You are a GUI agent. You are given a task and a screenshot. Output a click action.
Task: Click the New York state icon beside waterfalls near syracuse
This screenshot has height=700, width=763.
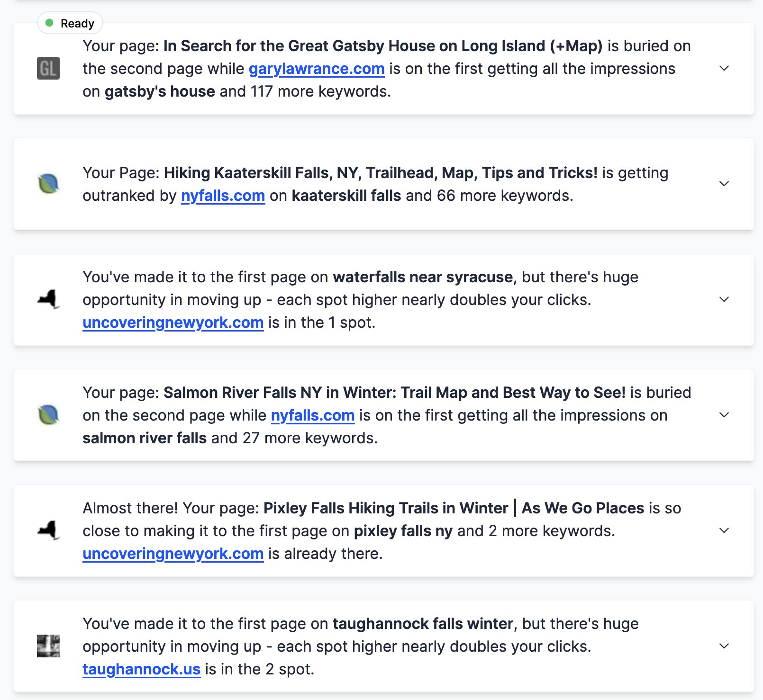(x=48, y=299)
